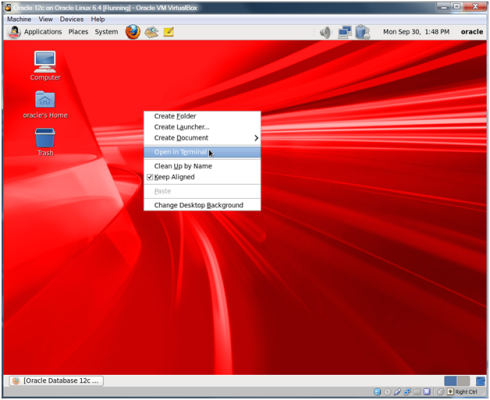Open the Applications menu

pyautogui.click(x=43, y=32)
